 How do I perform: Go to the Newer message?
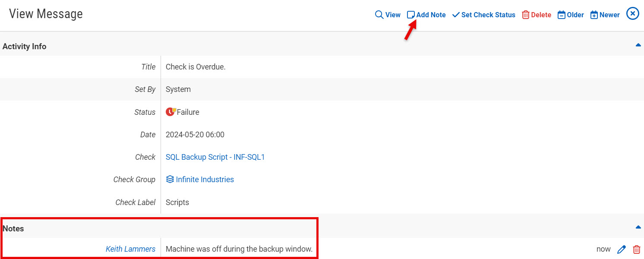tap(605, 15)
